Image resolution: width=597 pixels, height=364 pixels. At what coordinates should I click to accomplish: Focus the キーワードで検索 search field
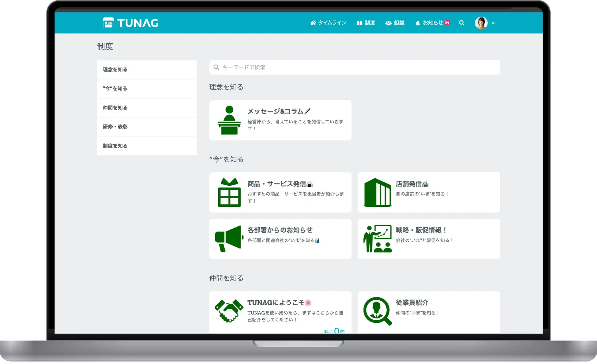355,67
